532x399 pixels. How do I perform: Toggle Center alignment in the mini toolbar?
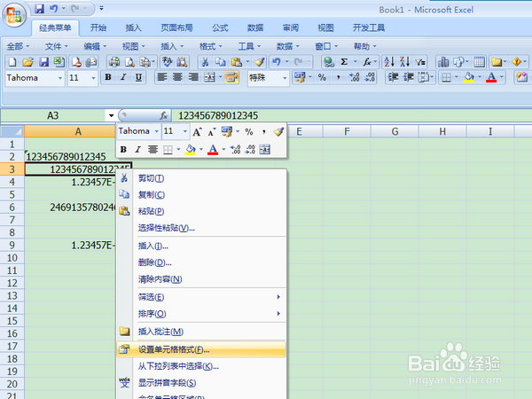tap(153, 149)
